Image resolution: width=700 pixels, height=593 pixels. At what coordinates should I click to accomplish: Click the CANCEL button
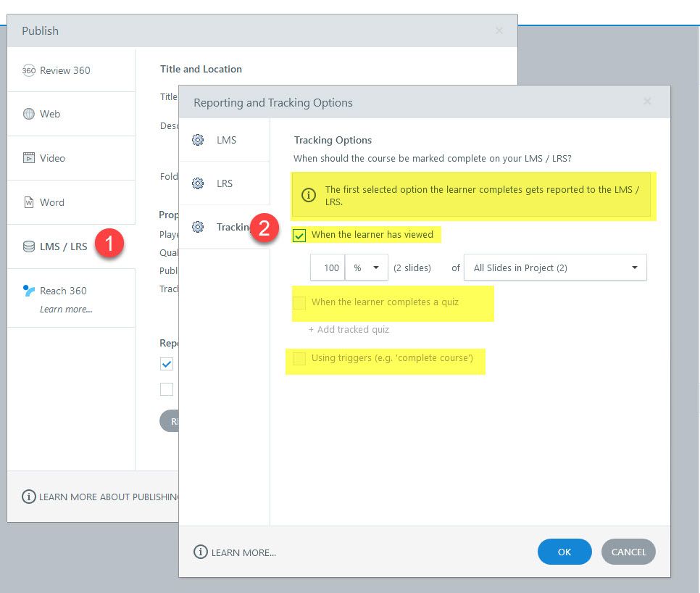click(628, 552)
